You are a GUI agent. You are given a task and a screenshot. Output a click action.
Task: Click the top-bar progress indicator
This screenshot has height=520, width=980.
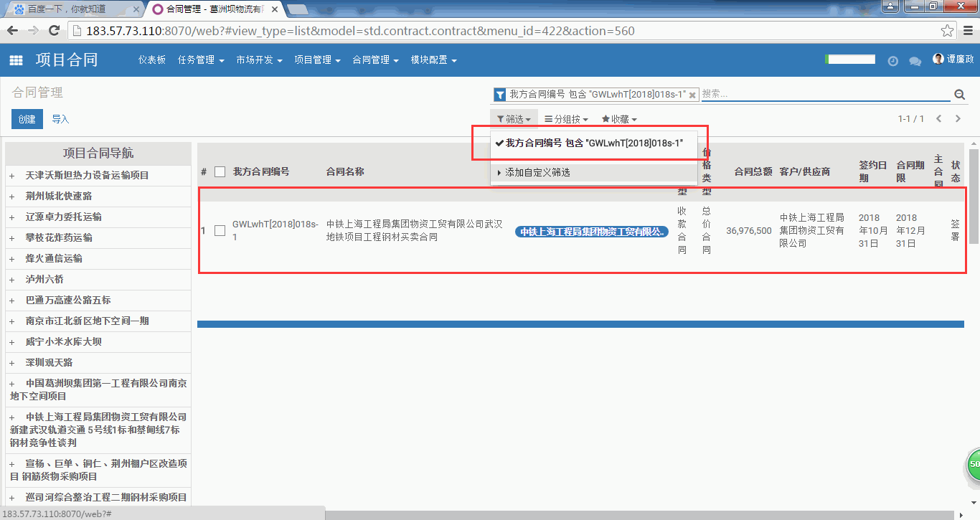coord(850,60)
